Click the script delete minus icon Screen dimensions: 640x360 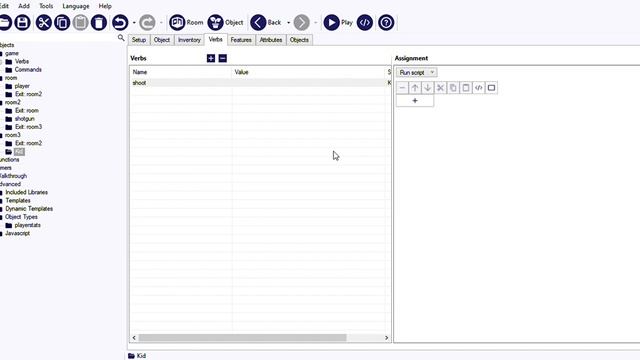[x=402, y=88]
